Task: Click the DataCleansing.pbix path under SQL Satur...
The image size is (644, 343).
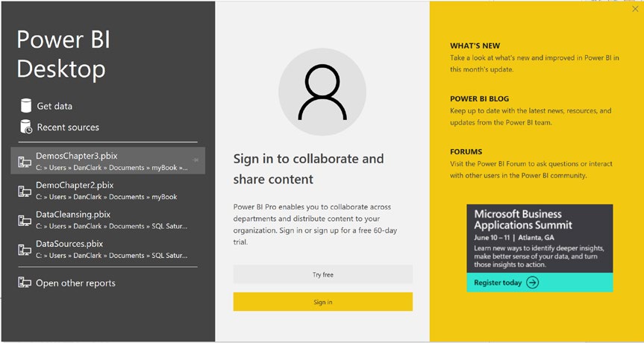Action: [x=112, y=226]
